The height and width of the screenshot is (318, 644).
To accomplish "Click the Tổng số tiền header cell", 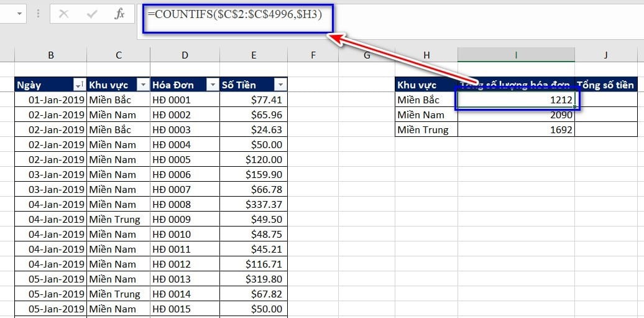I will (605, 85).
